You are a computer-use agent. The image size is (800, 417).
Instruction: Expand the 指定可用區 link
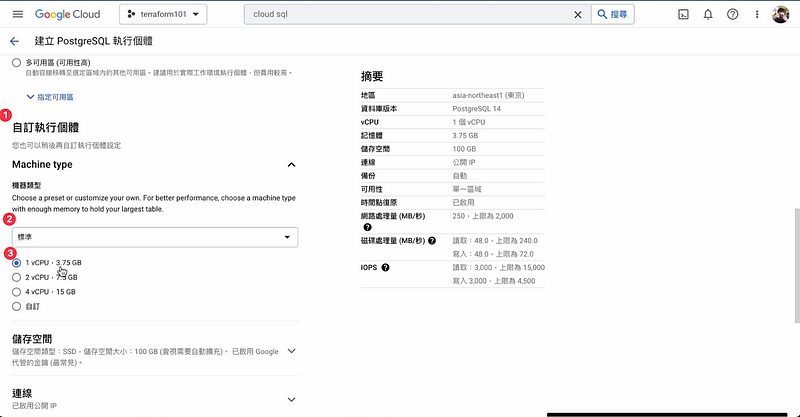pos(50,97)
